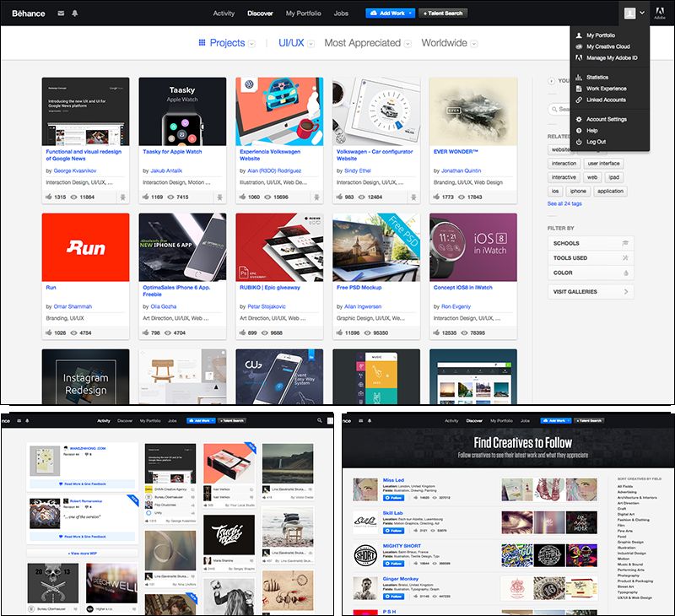Click the Color filter droplet icon
The height and width of the screenshot is (616, 675).
point(625,273)
